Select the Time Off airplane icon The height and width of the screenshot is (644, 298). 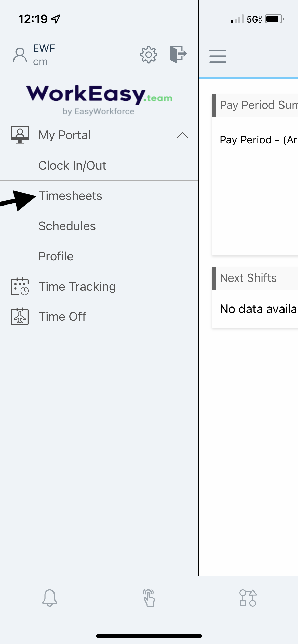pos(20,316)
